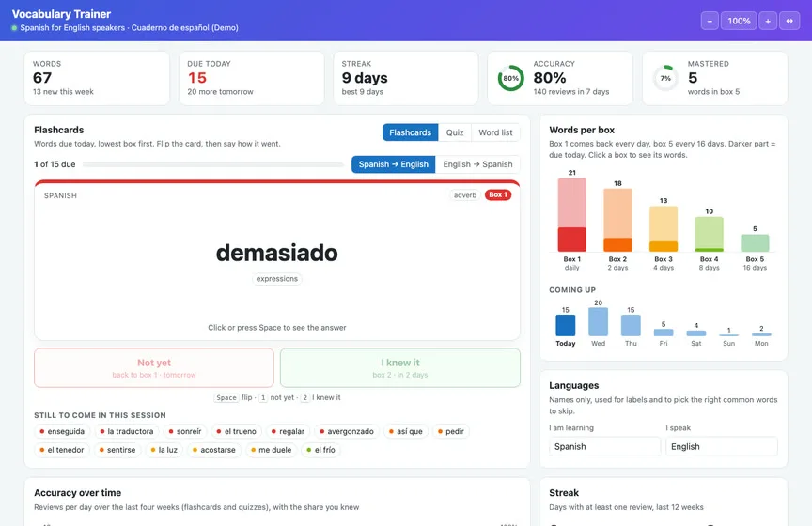Click the Words 67 stat card
The width and height of the screenshot is (812, 526).
[x=97, y=78]
